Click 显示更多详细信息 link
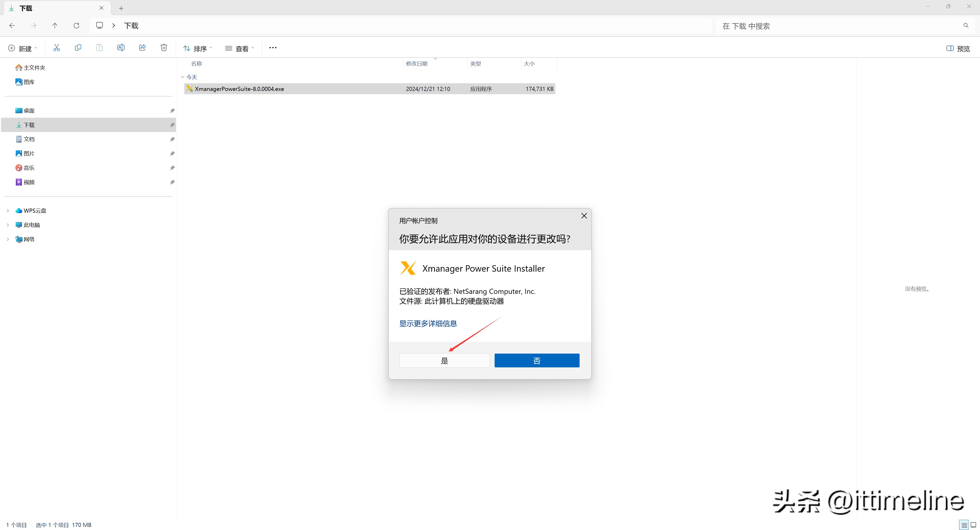Screen dimensions: 980x530 coord(428,324)
